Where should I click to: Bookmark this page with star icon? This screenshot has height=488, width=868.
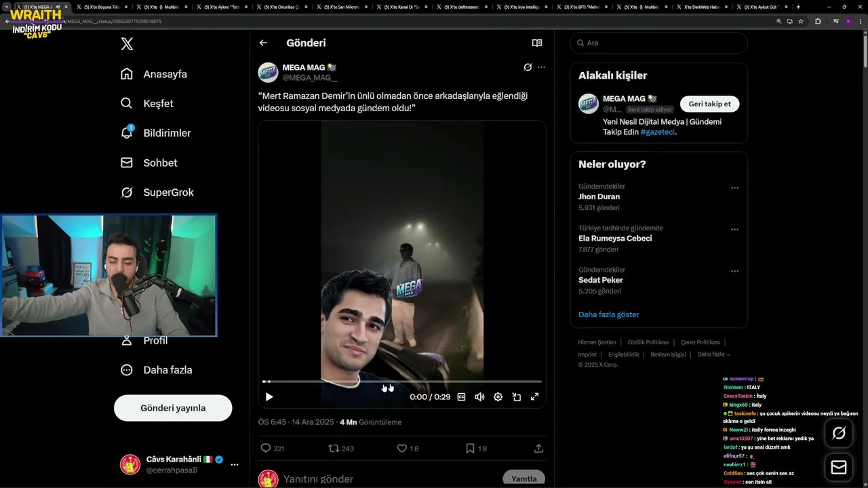[x=801, y=21]
